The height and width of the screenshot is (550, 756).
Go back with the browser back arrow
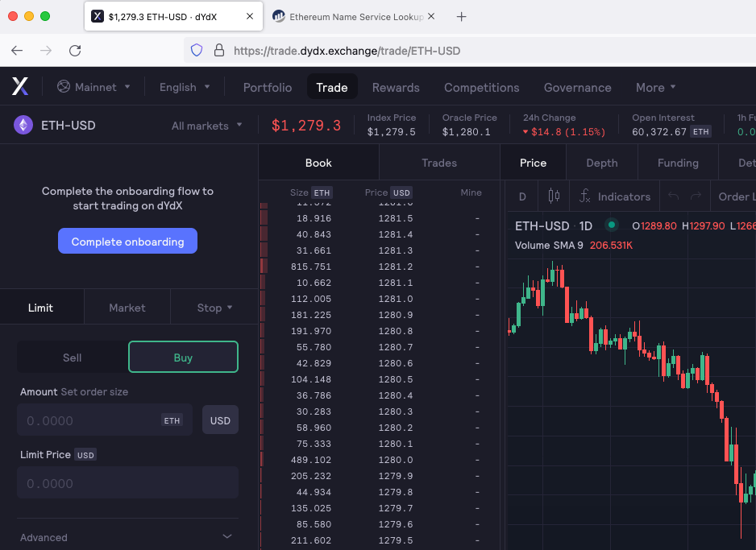17,51
